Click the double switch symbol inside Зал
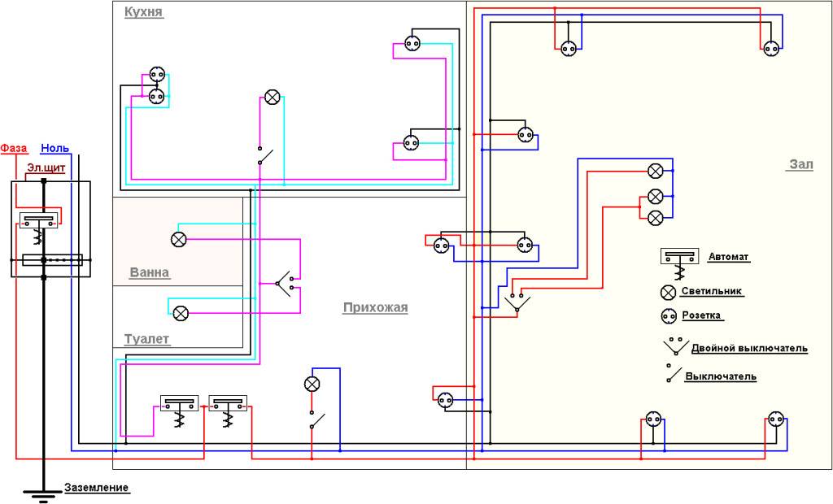The image size is (833, 504). [x=514, y=303]
